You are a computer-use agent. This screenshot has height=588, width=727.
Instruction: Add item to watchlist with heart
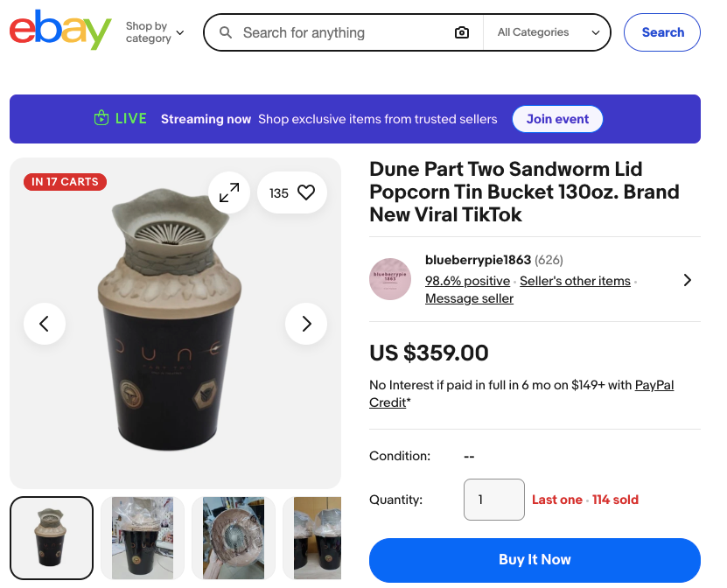point(305,193)
